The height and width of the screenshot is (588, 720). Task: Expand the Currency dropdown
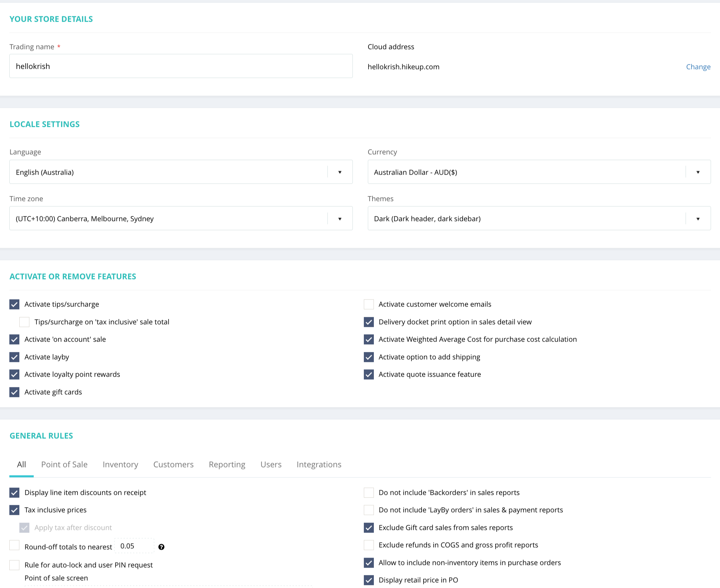point(539,172)
